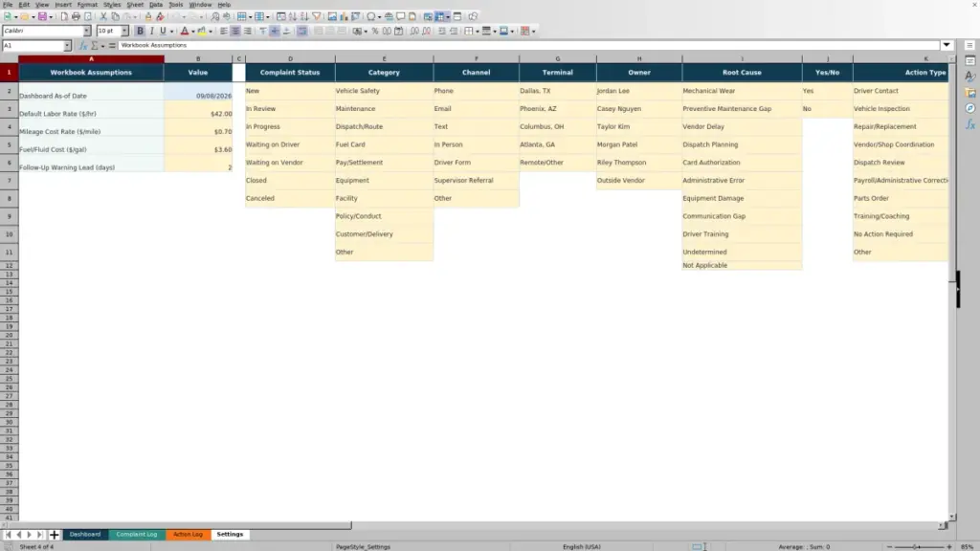Image resolution: width=980 pixels, height=551 pixels.
Task: Open Find & Replace magnifier icon
Action: [x=215, y=16]
